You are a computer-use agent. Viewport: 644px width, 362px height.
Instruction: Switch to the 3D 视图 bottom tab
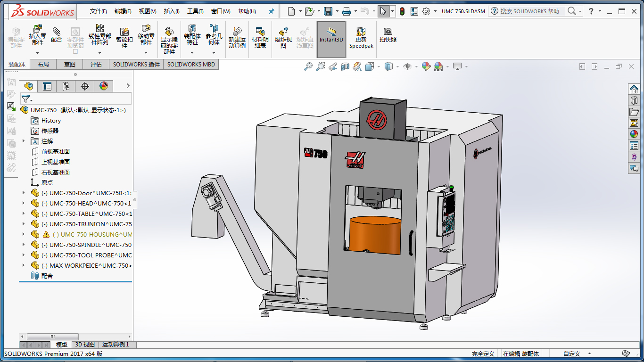pyautogui.click(x=85, y=345)
